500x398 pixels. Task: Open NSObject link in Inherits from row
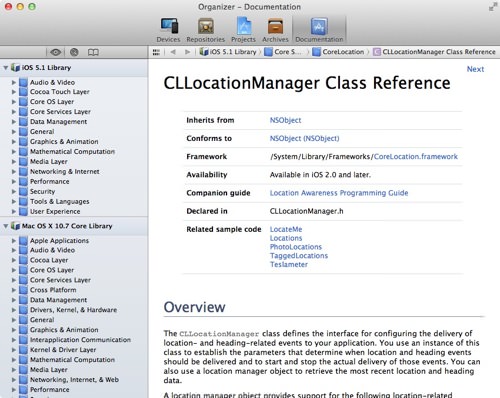(x=285, y=120)
